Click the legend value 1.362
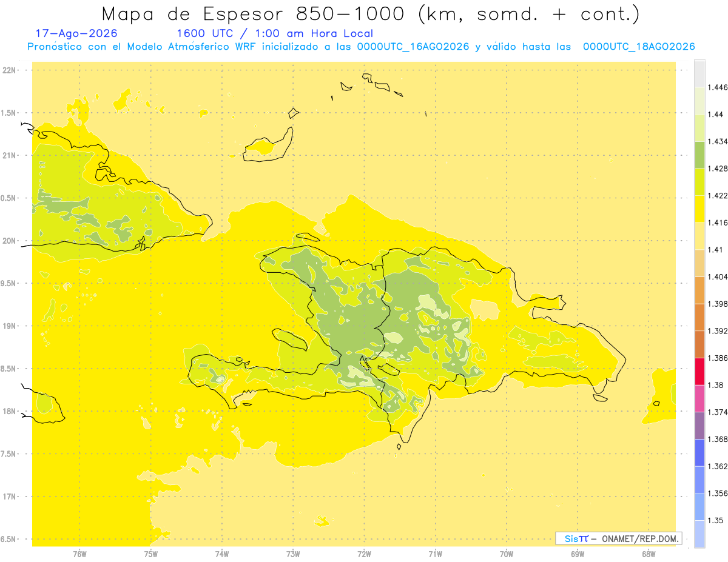 tap(718, 466)
